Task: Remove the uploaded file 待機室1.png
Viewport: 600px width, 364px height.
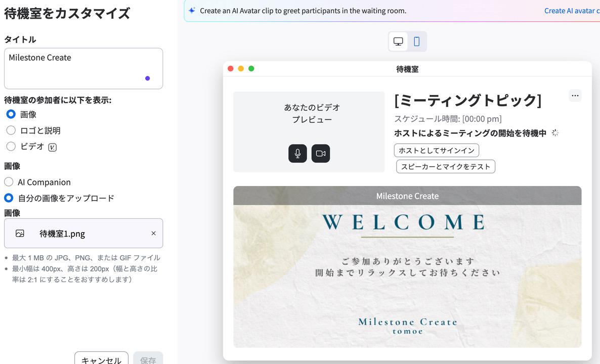Action: pyautogui.click(x=153, y=234)
